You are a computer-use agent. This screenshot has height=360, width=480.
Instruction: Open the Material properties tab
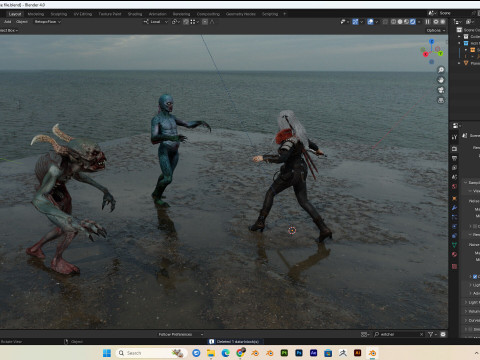coord(454,254)
